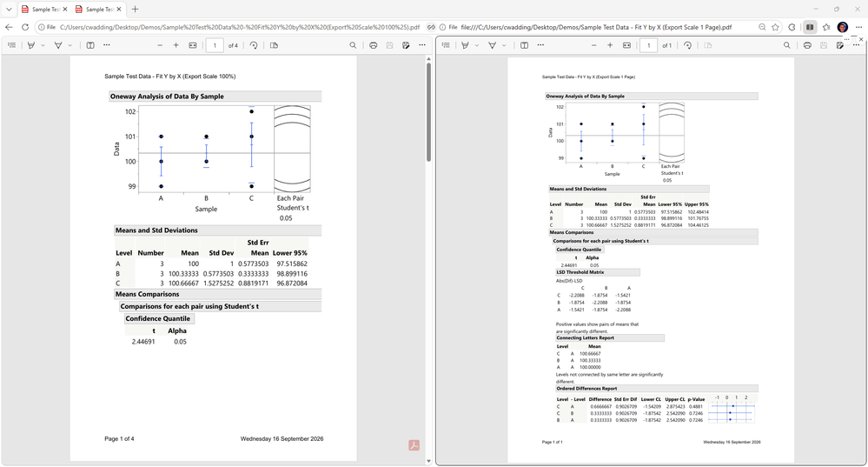Rotate the 4-page PDF document

254,45
